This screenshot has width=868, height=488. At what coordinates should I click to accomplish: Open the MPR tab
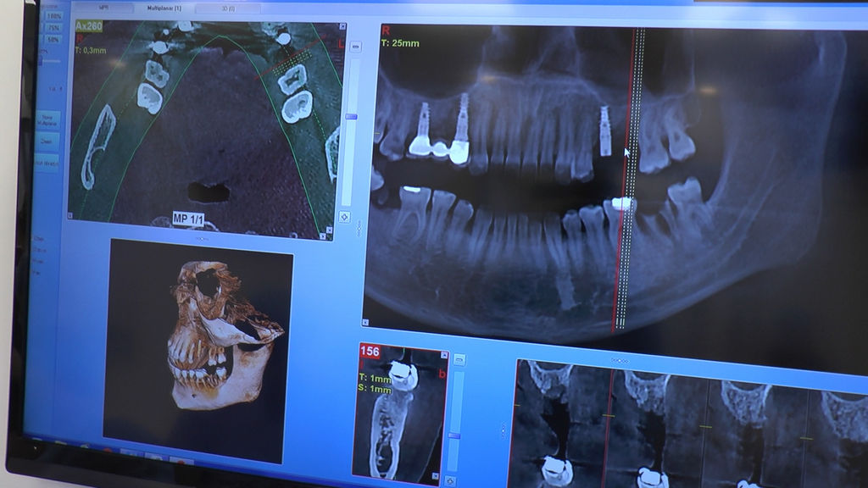(x=105, y=8)
